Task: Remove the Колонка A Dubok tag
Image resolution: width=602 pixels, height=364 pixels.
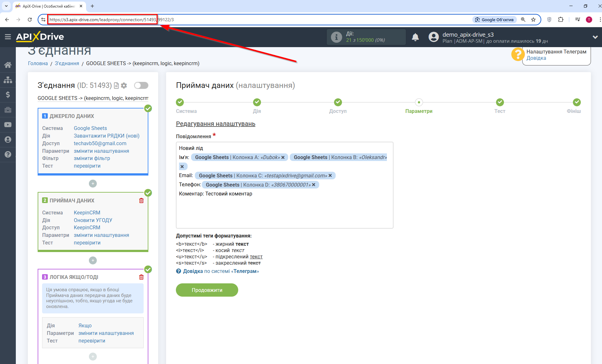Action: pos(283,157)
